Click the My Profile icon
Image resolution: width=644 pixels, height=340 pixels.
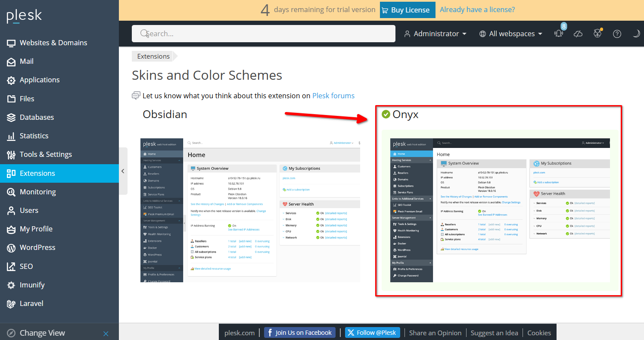click(x=11, y=229)
